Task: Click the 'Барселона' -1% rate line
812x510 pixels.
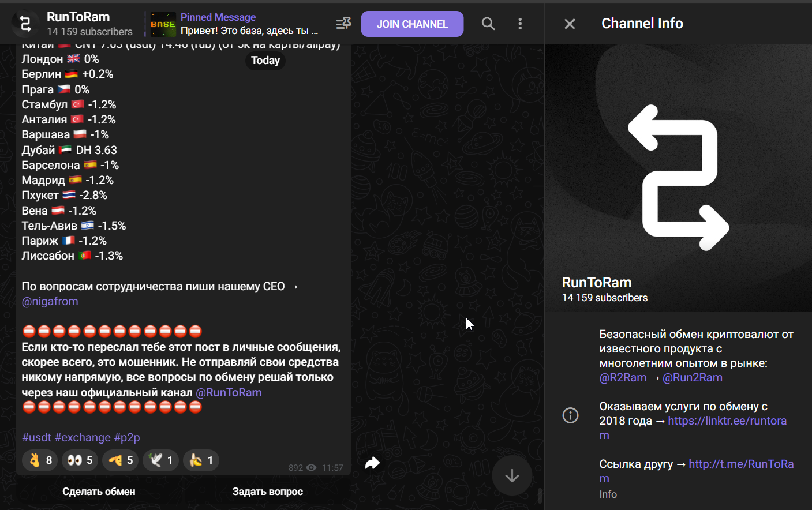Action: (x=70, y=165)
